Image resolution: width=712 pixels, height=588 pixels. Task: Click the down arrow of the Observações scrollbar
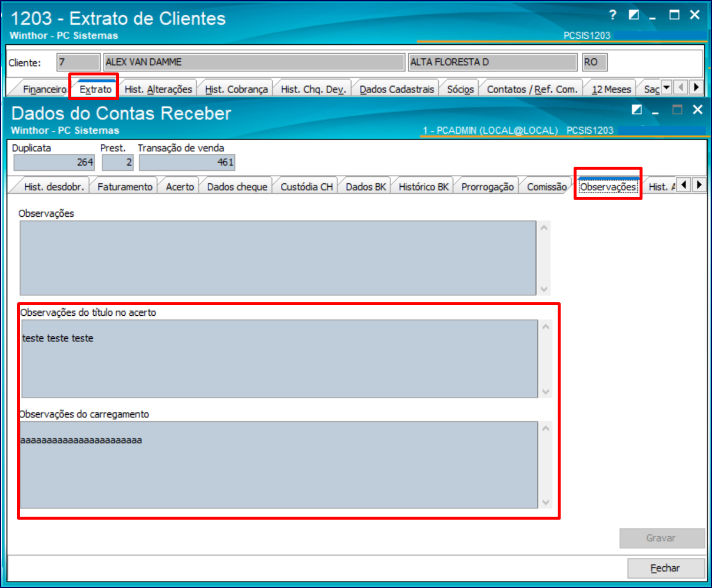544,289
